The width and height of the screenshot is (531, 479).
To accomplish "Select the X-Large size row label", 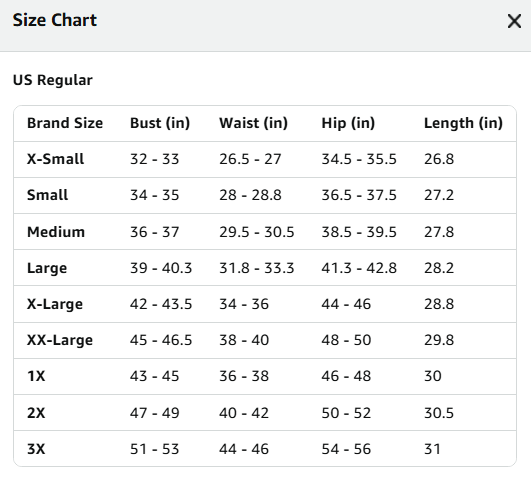I will [55, 304].
